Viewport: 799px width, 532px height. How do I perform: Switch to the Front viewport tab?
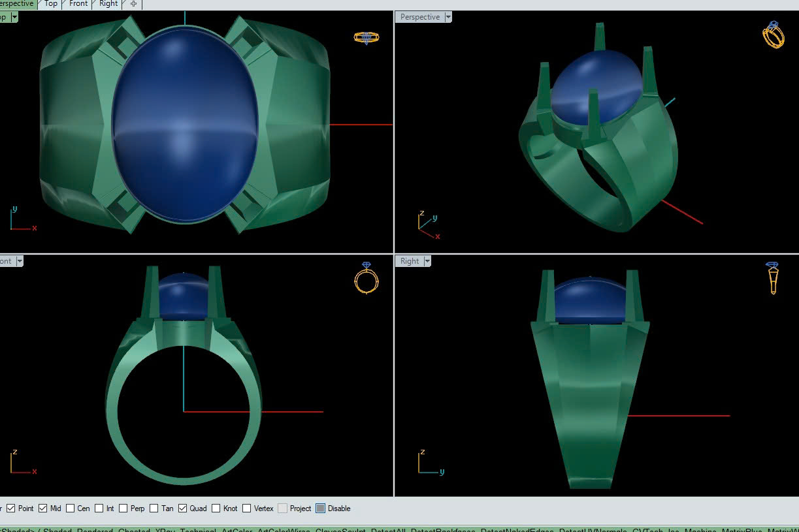(78, 4)
